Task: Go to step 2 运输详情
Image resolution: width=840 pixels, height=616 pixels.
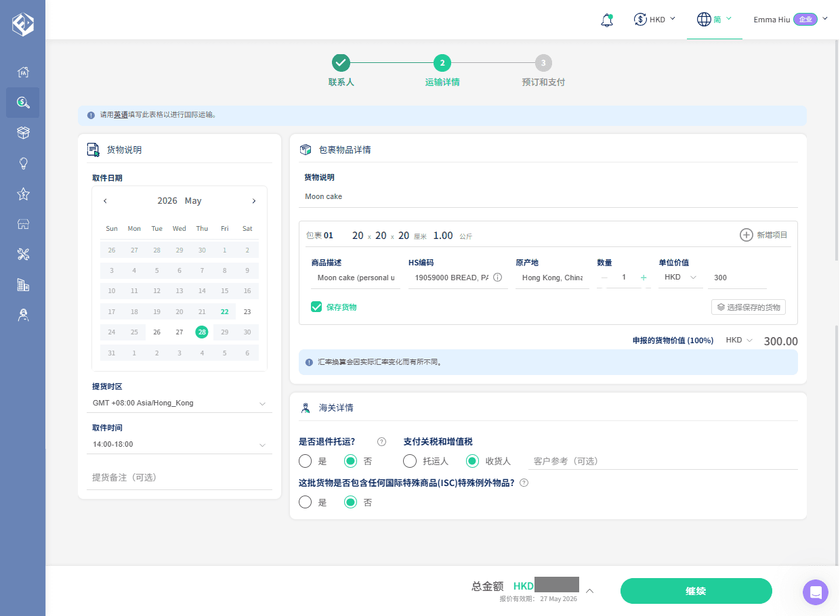Action: point(442,71)
